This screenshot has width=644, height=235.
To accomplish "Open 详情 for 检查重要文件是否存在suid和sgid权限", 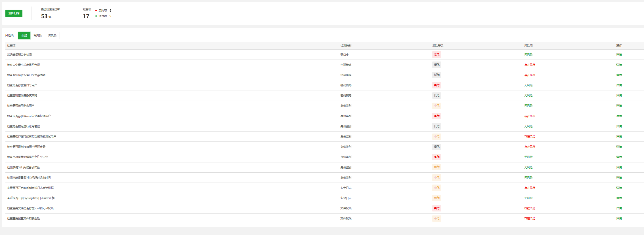I will coord(619,208).
